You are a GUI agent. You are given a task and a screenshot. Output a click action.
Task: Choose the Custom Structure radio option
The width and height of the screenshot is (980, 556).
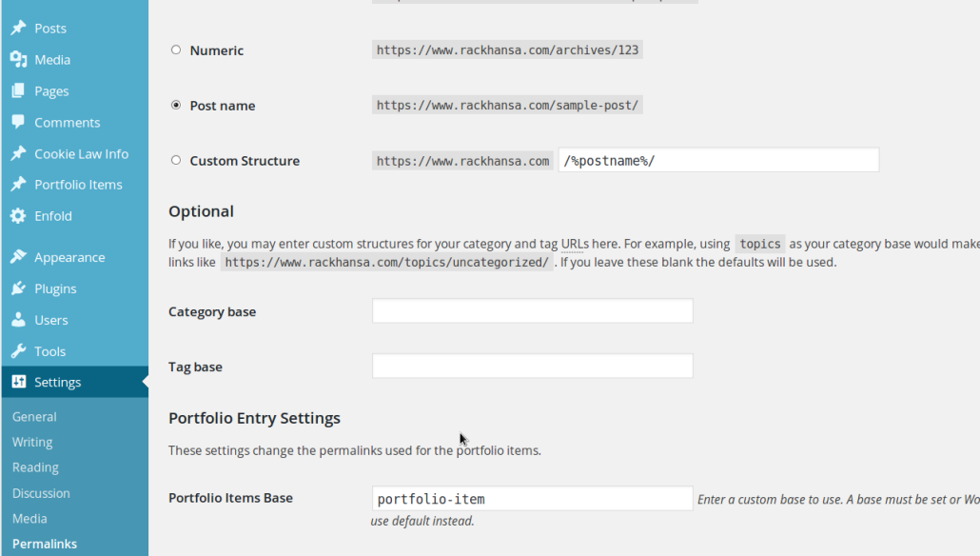coord(176,161)
